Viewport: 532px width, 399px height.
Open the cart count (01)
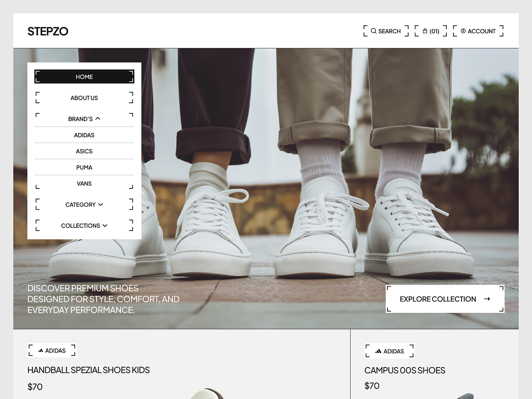[x=434, y=31]
